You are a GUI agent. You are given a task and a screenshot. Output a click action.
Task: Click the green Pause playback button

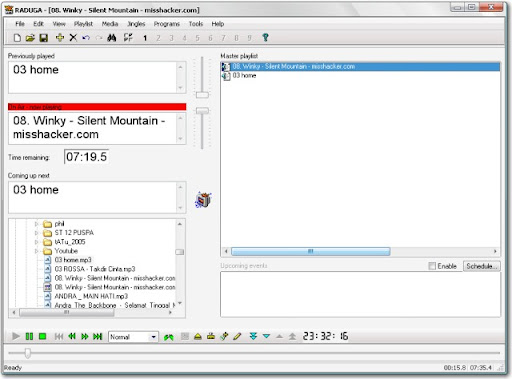point(29,336)
